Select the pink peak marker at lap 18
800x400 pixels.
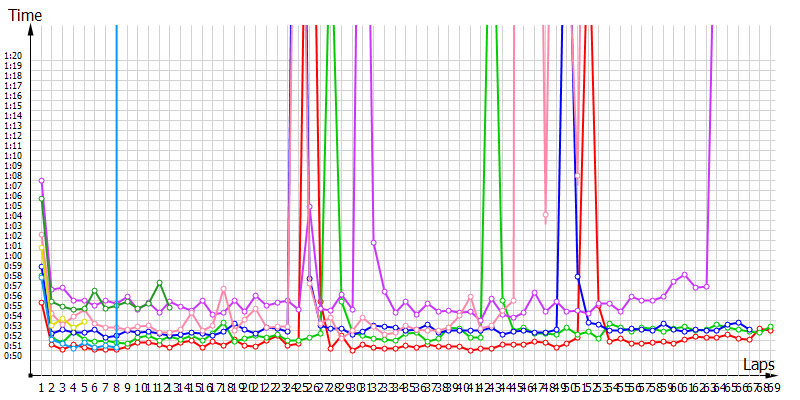click(223, 289)
